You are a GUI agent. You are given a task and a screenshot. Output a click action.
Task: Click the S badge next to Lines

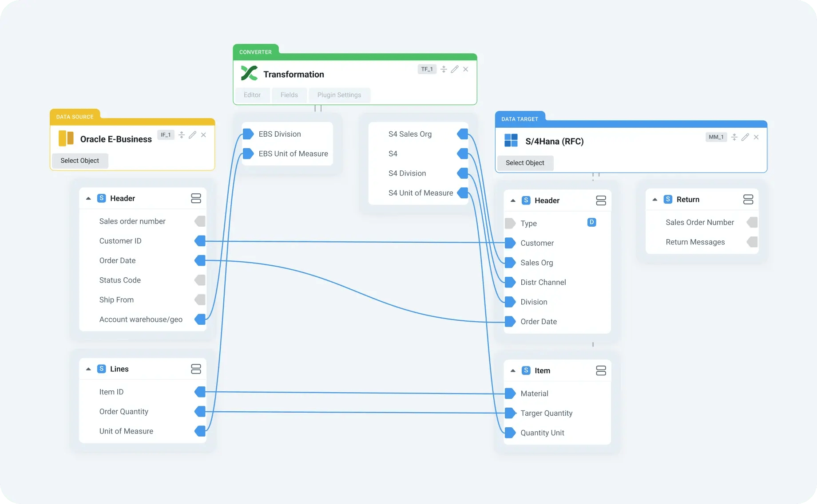click(102, 369)
